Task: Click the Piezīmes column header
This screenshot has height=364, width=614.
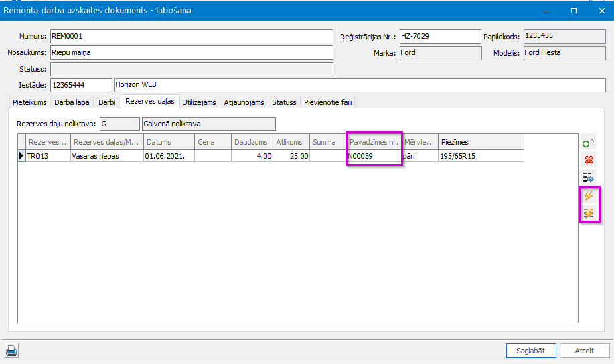Action: (x=481, y=142)
